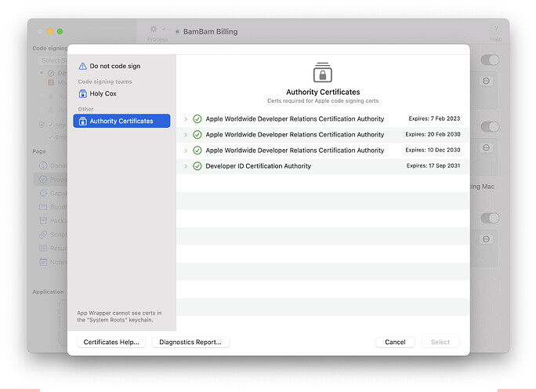Click the Notes icon in background sidebar
Viewport: 536px width, 392px height.
tap(43, 262)
